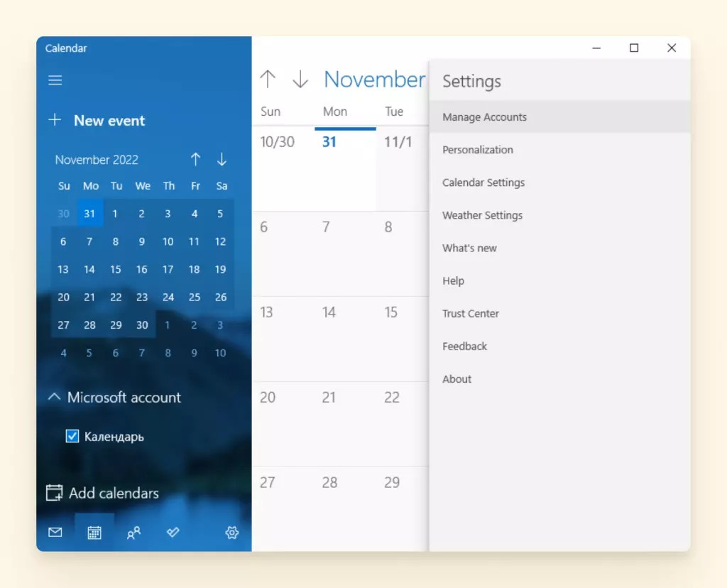Select the Calendar view icon at bottom
727x588 pixels.
(94, 532)
